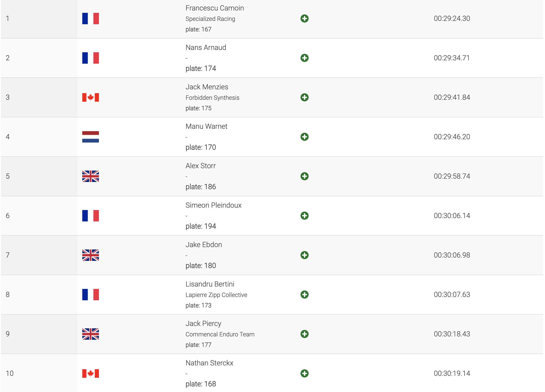Click the UK flag beside Alex Storr
This screenshot has width=545, height=392.
[90, 176]
